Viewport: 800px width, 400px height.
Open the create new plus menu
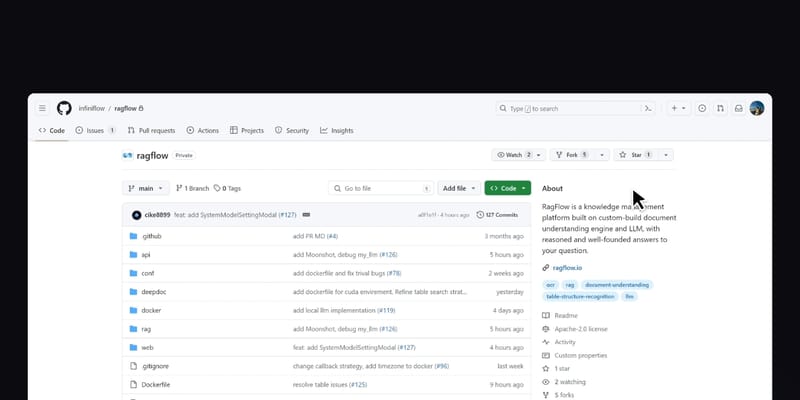click(x=678, y=108)
